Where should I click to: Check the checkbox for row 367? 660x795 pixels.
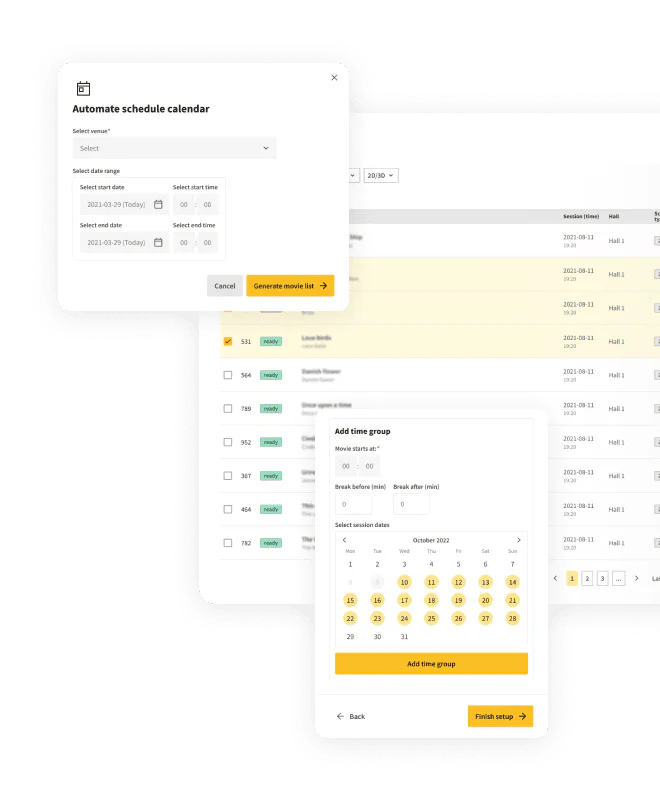[228, 476]
